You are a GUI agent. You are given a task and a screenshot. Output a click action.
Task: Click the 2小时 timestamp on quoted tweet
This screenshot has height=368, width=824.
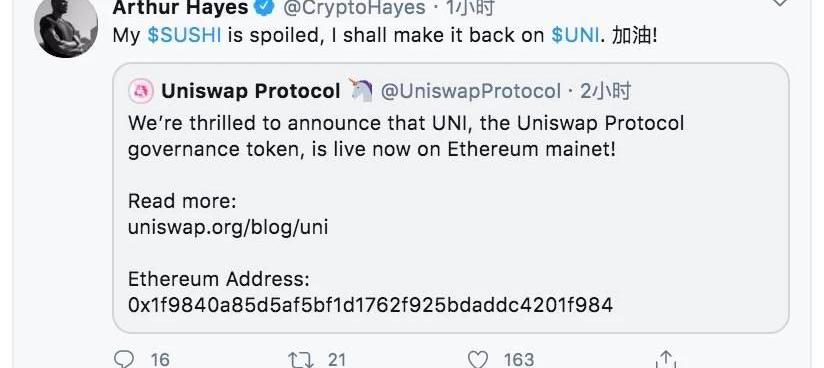pos(605,91)
